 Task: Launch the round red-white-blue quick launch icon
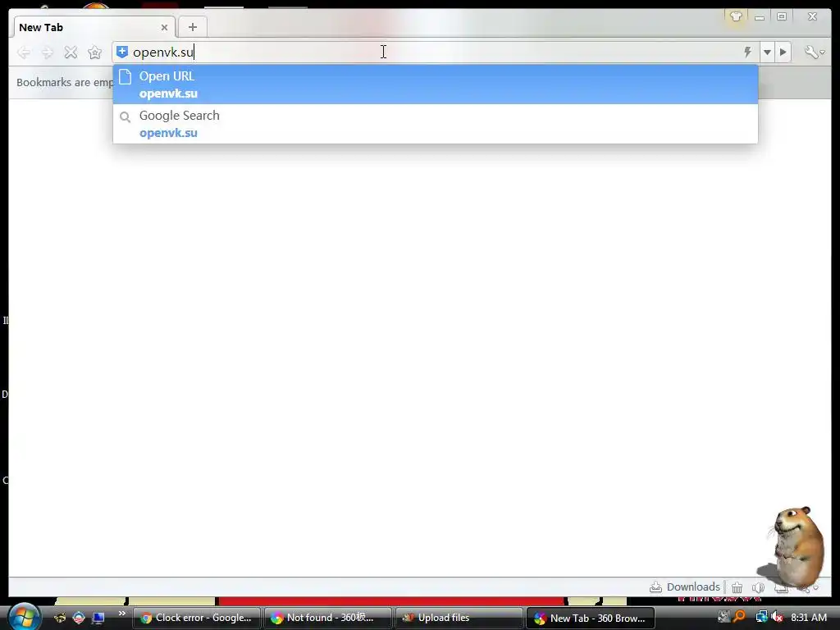(x=79, y=618)
